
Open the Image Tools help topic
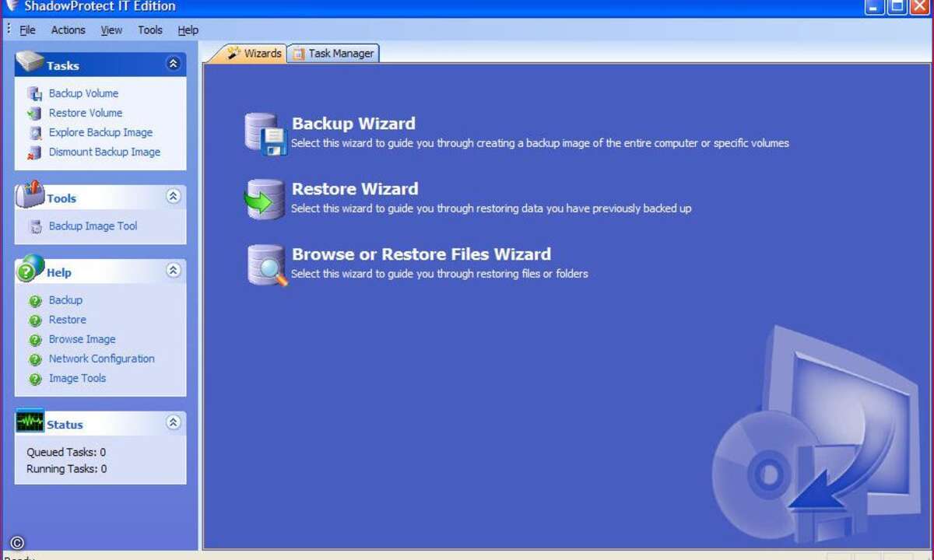[x=77, y=378]
